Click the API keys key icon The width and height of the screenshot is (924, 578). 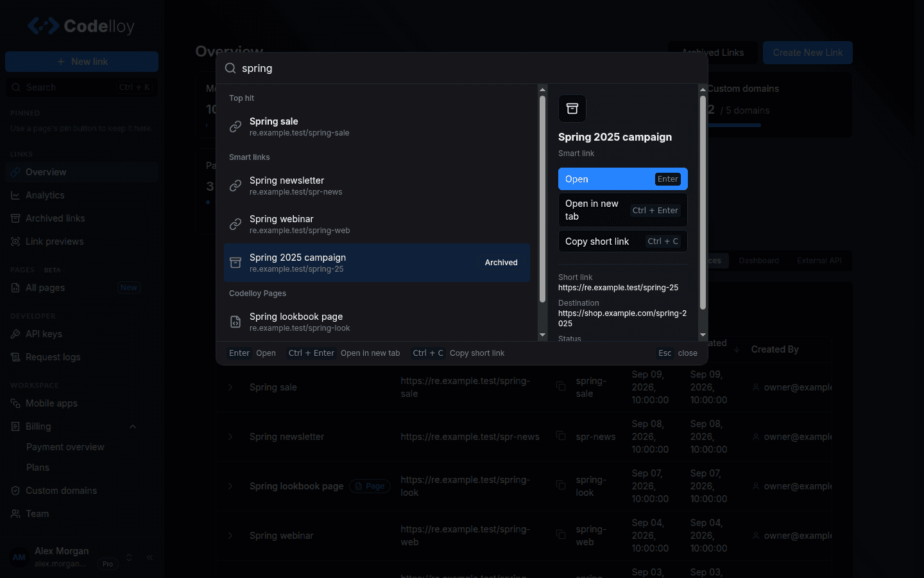coord(15,334)
